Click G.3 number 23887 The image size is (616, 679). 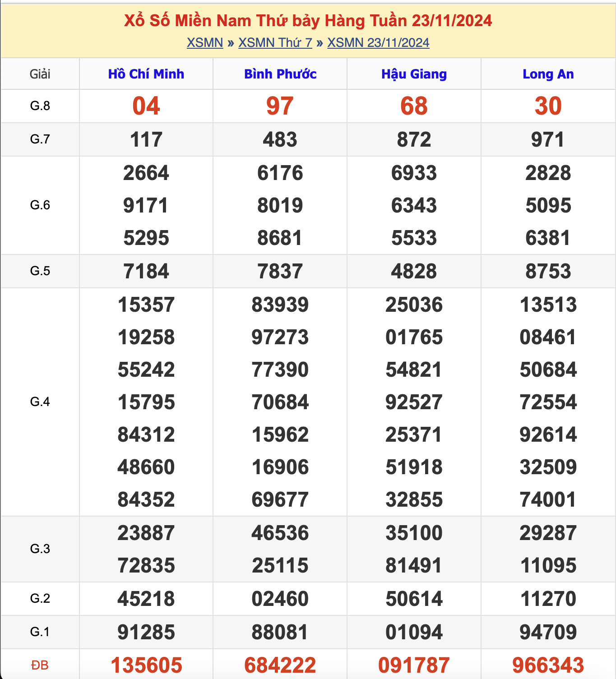pos(146,533)
